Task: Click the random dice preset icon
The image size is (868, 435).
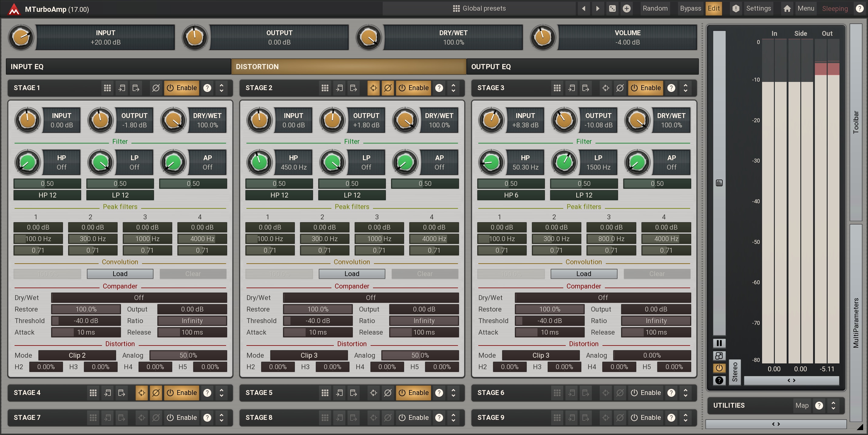Action: (612, 8)
